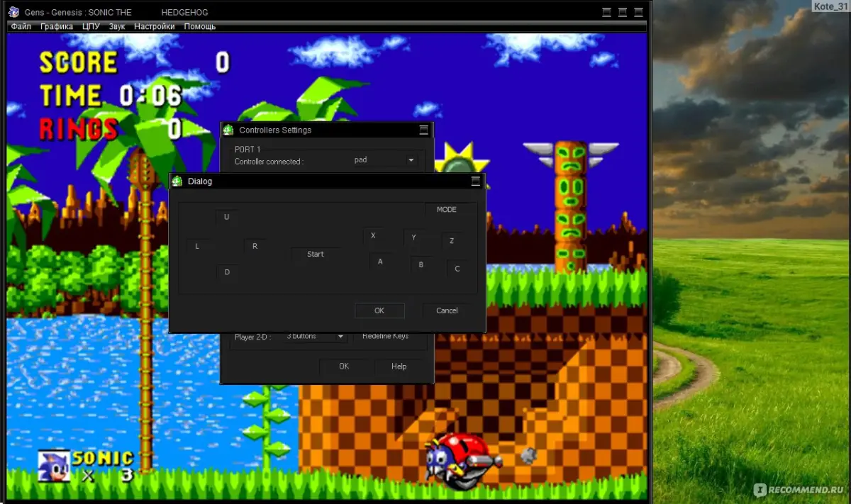Click the Gens app icon in the title bar

pos(13,12)
